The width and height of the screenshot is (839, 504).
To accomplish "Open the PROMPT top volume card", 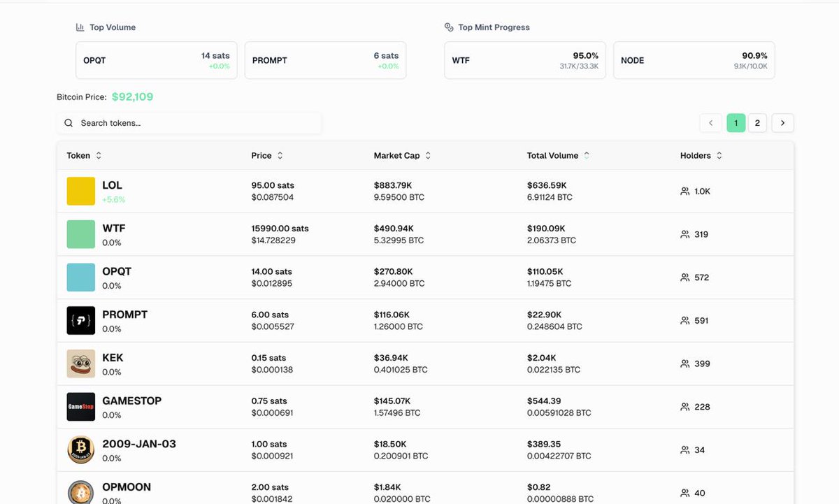I will [326, 60].
